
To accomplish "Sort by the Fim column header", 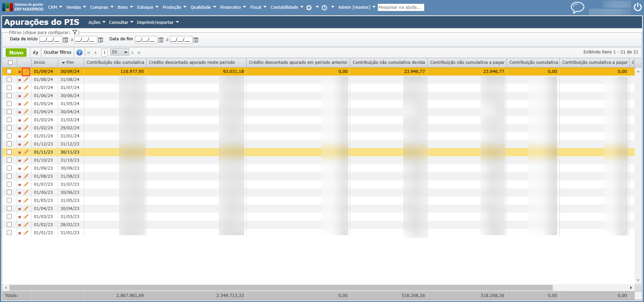I will click(70, 62).
